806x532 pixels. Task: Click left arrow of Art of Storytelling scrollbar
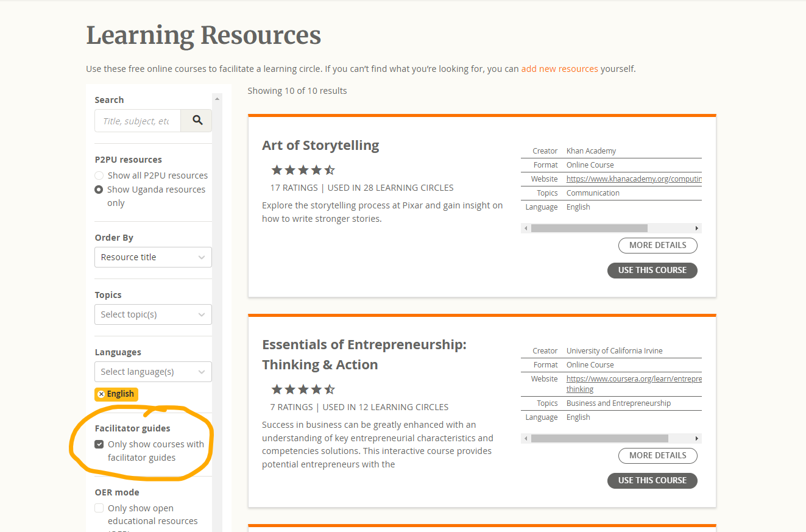pos(526,228)
